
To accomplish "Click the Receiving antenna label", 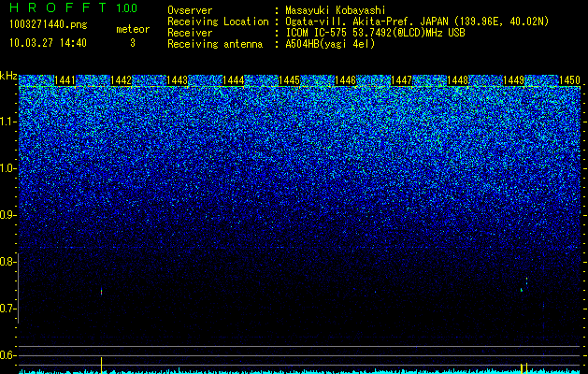I will (x=215, y=44).
